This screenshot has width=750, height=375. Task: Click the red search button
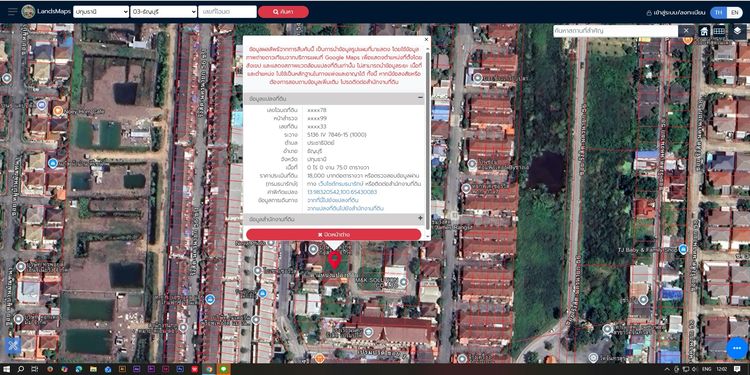click(x=283, y=12)
